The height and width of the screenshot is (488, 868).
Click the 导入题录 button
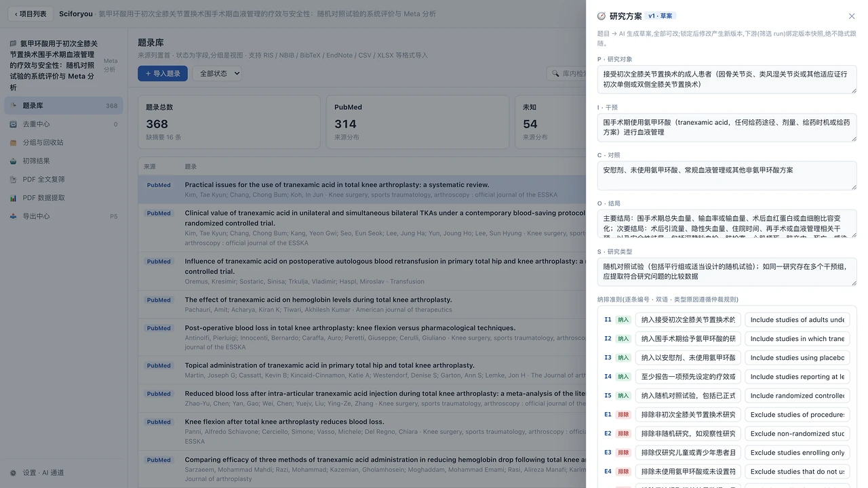click(163, 73)
